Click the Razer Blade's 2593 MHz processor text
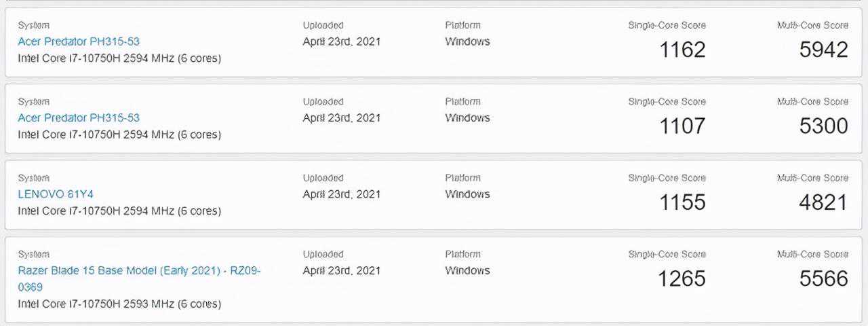 [x=119, y=304]
